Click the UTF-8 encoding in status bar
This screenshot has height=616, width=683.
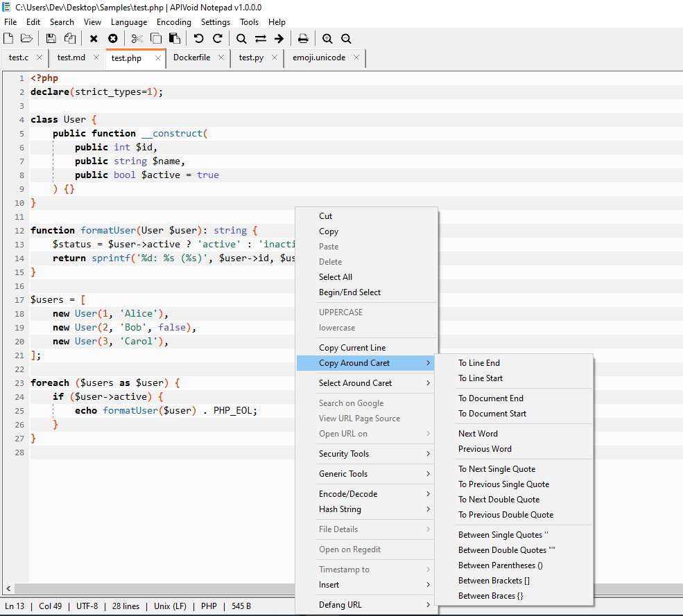(87, 606)
